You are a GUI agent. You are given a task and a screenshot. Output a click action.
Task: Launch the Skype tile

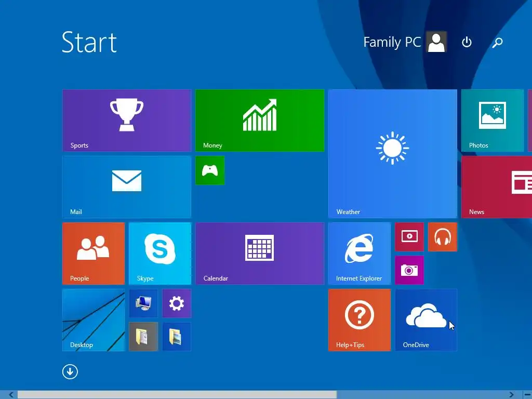(x=160, y=254)
